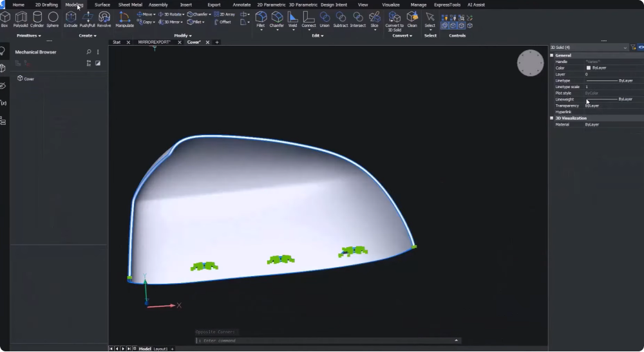Image resolution: width=644 pixels, height=352 pixels.
Task: Toggle the third cube selection mode in Controls
Action: [461, 26]
